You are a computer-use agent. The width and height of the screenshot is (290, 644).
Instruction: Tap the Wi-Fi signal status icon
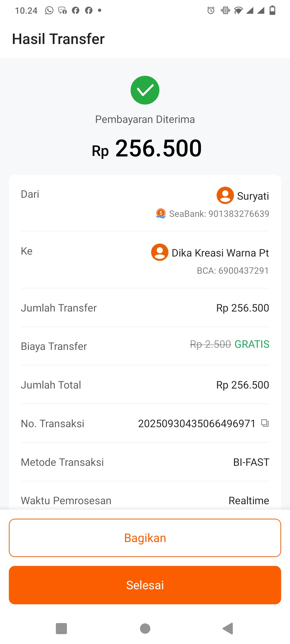pyautogui.click(x=238, y=10)
